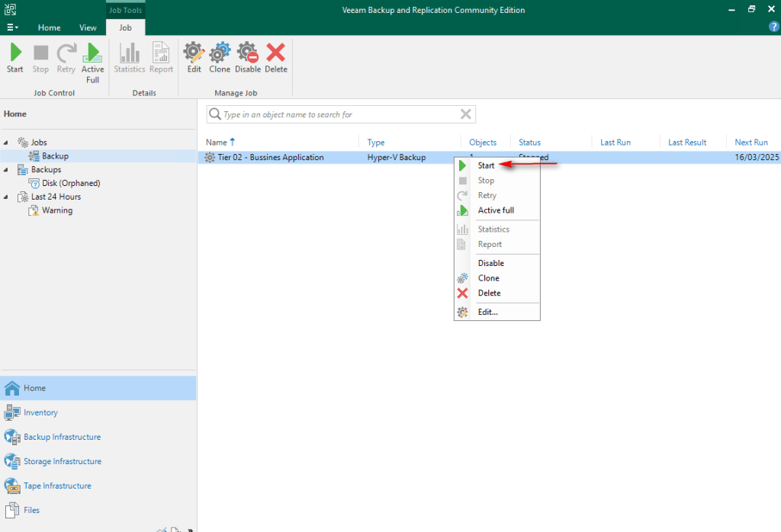Switch to the View ribbon tab
781x532 pixels.
(x=88, y=27)
